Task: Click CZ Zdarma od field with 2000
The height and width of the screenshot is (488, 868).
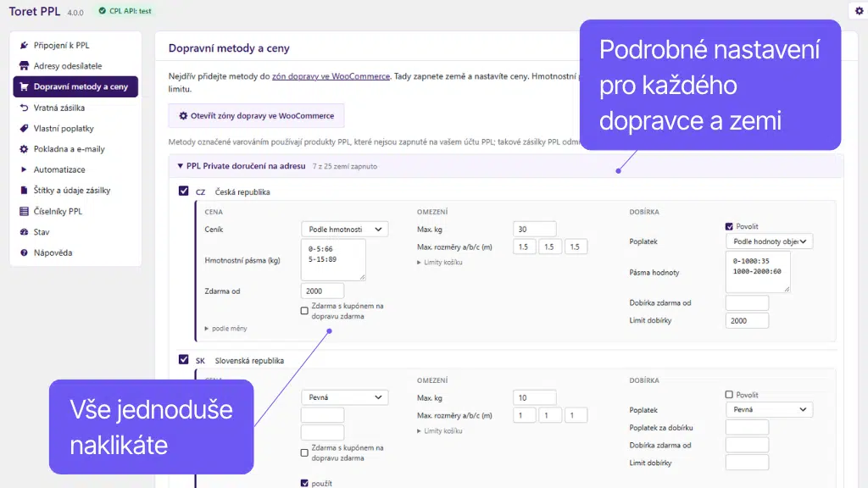Action: coord(322,291)
